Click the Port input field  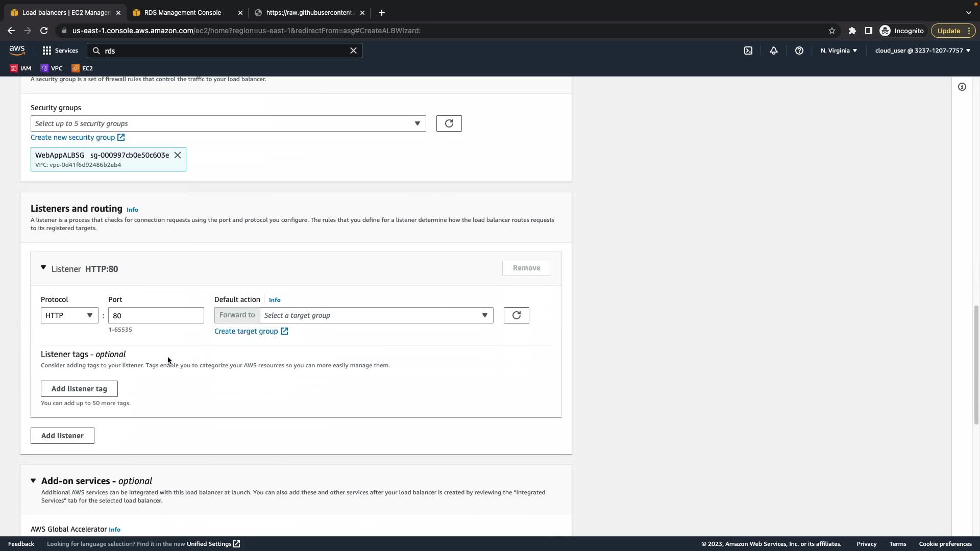click(x=156, y=315)
